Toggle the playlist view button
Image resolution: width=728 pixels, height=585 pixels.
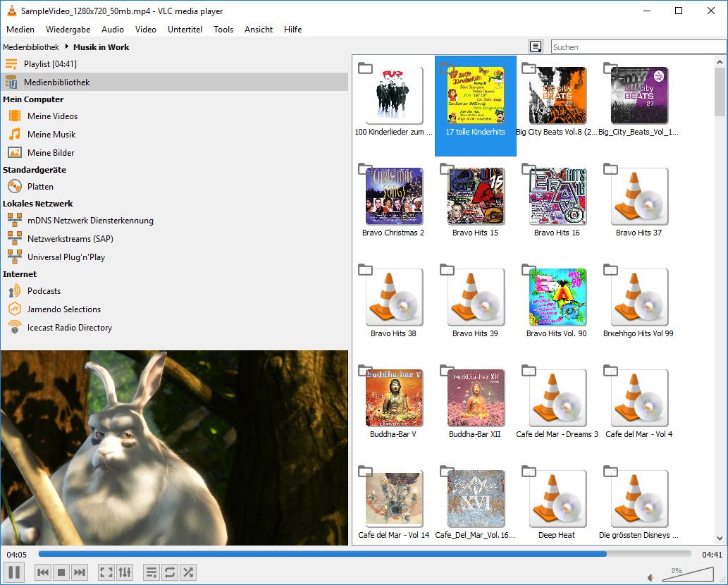[152, 572]
